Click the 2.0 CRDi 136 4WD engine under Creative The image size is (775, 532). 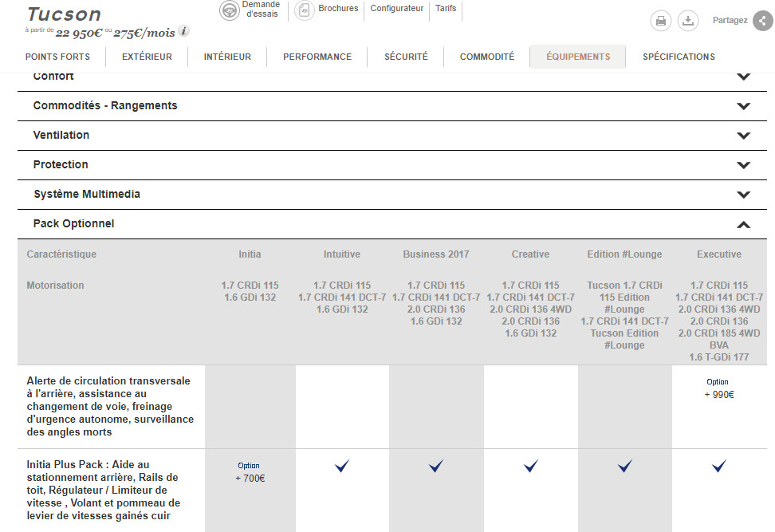point(530,309)
